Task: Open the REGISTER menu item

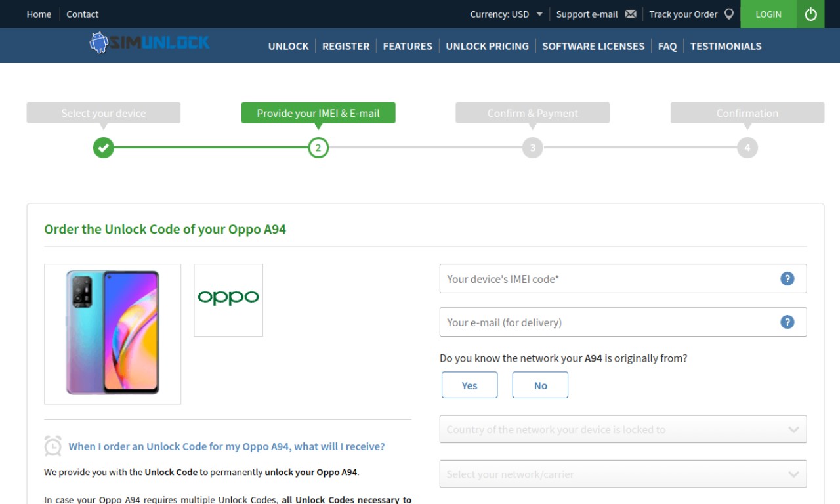Action: click(346, 46)
